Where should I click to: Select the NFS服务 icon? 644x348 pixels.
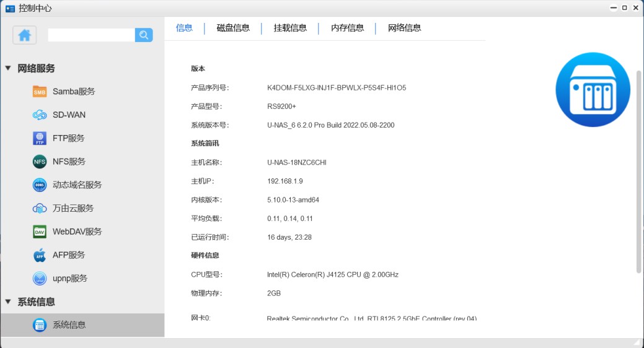pyautogui.click(x=40, y=162)
